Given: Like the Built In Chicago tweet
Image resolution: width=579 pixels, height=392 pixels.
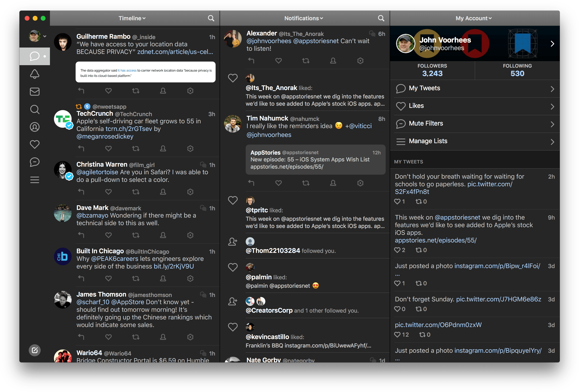Looking at the screenshot, I should (x=108, y=278).
